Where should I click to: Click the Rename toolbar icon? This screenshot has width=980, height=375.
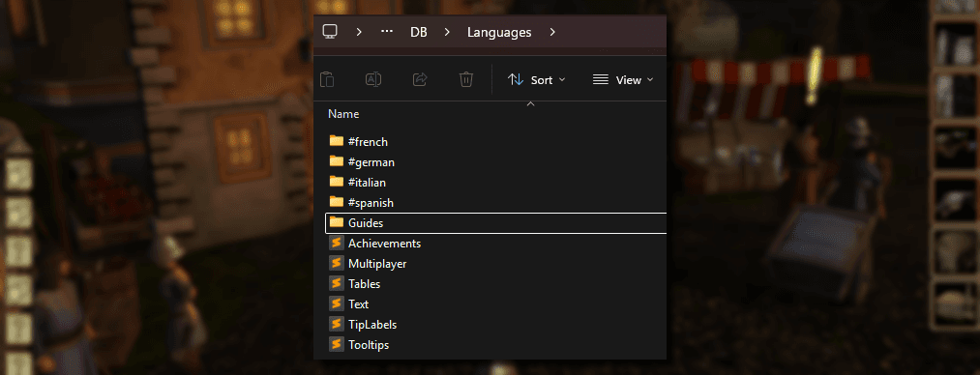373,80
